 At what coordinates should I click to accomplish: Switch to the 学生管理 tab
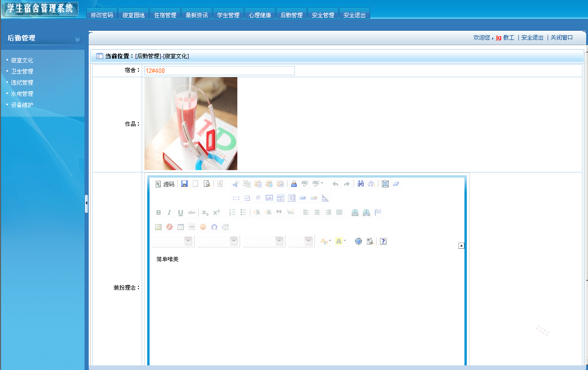(228, 13)
